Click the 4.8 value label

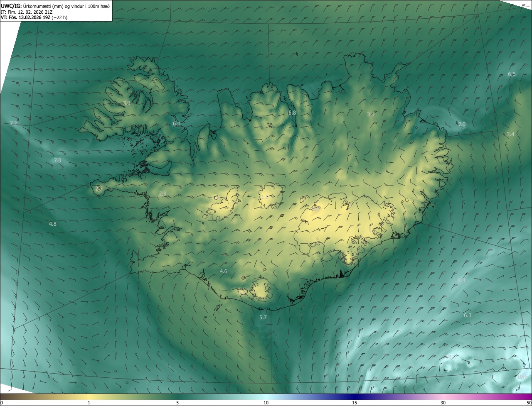coord(53,224)
